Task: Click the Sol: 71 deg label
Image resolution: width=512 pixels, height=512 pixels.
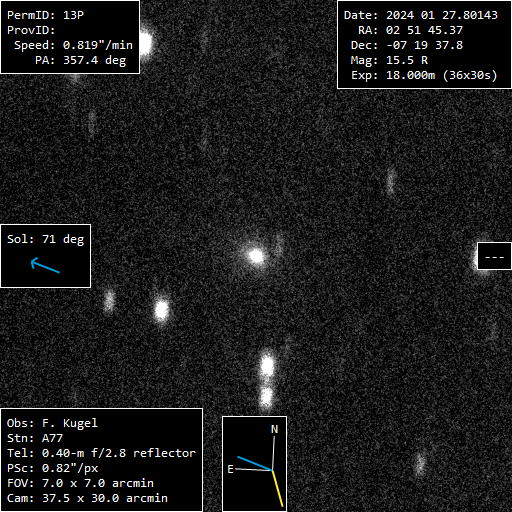Action: pos(45,239)
